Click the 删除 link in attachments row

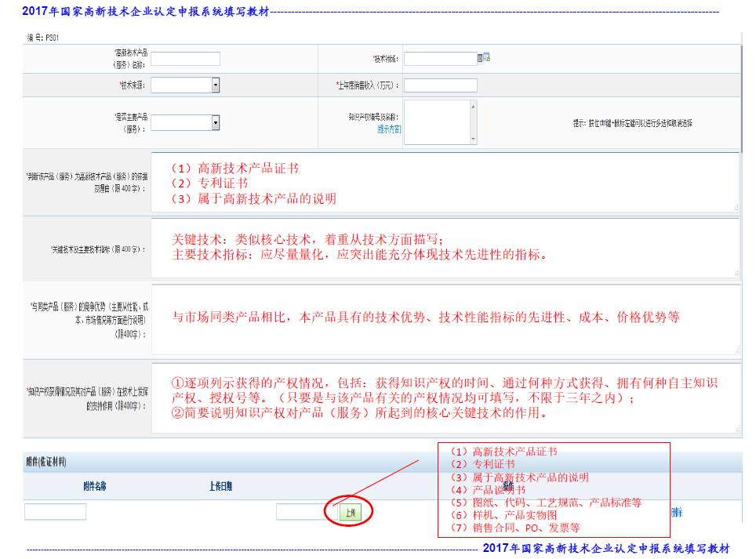click(x=676, y=513)
